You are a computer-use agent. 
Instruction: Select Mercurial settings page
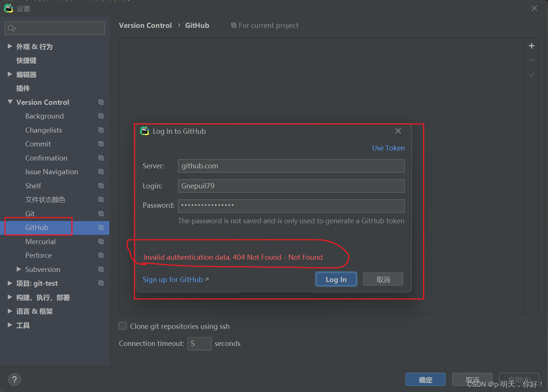tap(40, 242)
